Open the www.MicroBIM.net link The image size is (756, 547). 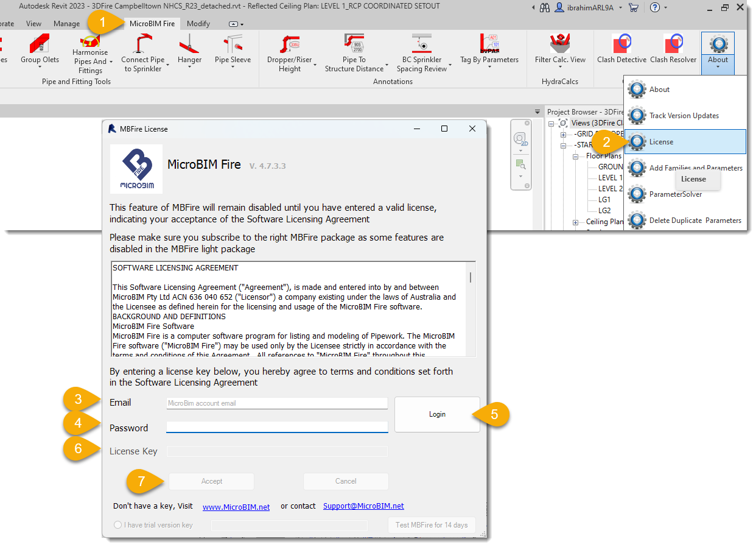[x=236, y=507]
